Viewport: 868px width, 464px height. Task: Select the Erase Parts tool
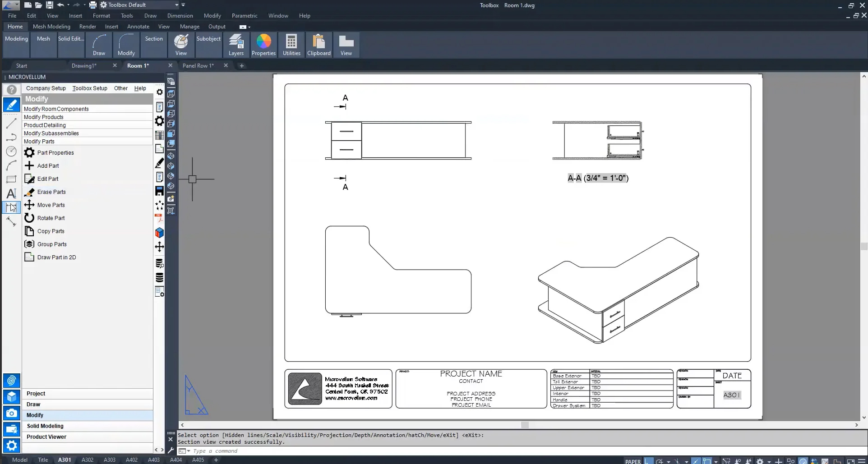[51, 192]
